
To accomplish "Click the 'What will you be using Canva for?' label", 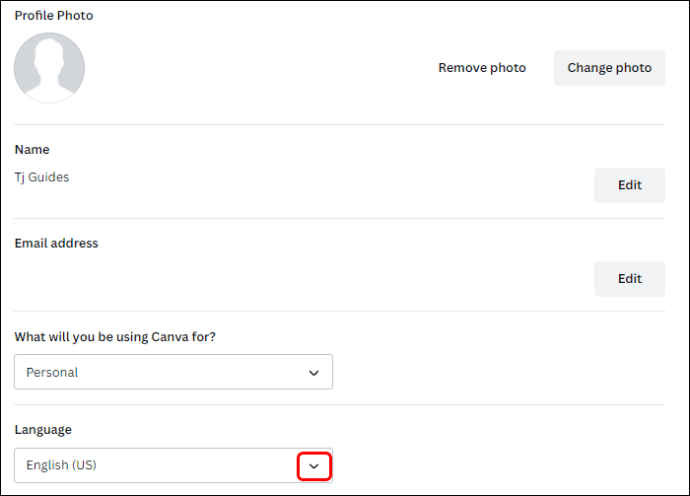I will 115,337.
